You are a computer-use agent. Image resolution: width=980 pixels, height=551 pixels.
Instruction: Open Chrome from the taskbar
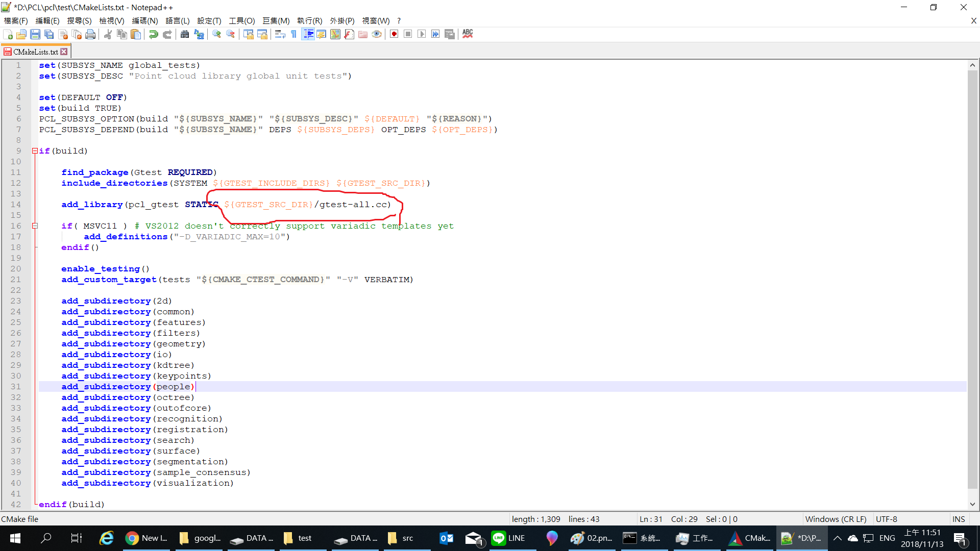click(132, 538)
